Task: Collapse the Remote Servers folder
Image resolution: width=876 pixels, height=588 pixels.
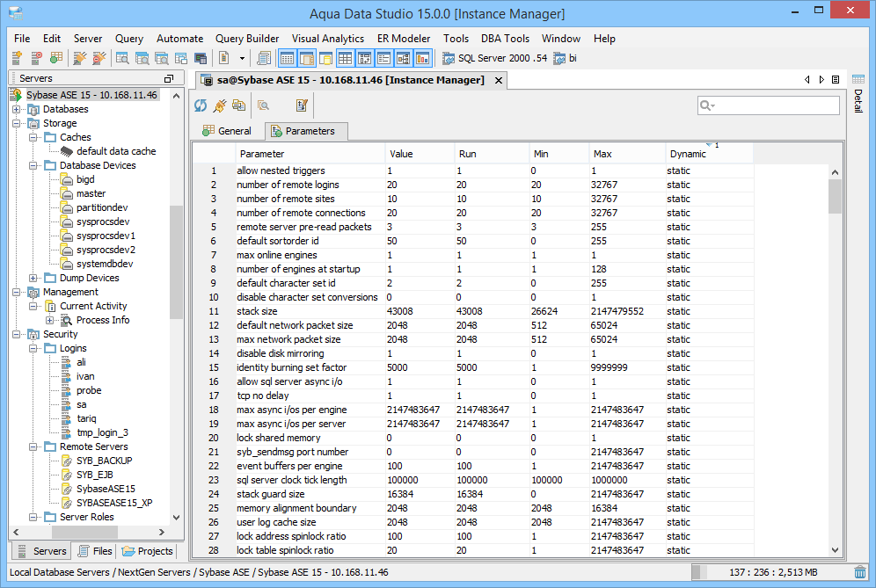Action: click(x=33, y=446)
